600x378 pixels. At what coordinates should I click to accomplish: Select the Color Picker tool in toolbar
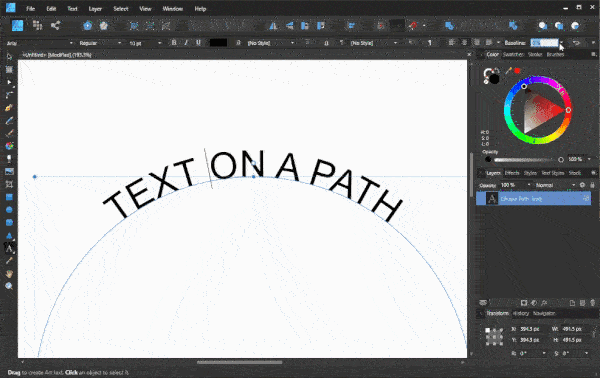9,261
